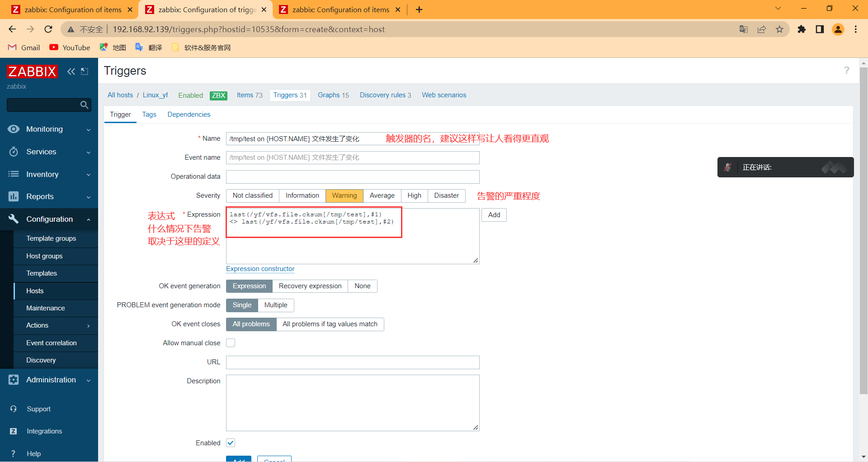Open the Help question mark in sidebar
868x462 pixels.
point(14,453)
